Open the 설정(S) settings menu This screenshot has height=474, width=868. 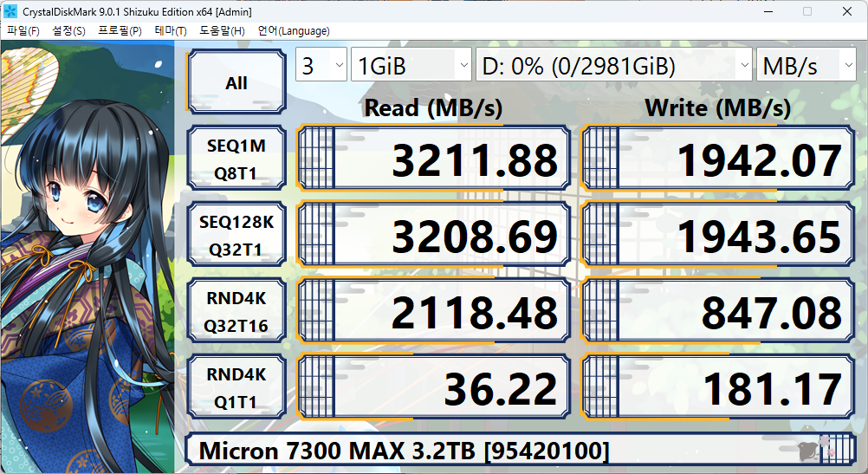pyautogui.click(x=69, y=31)
